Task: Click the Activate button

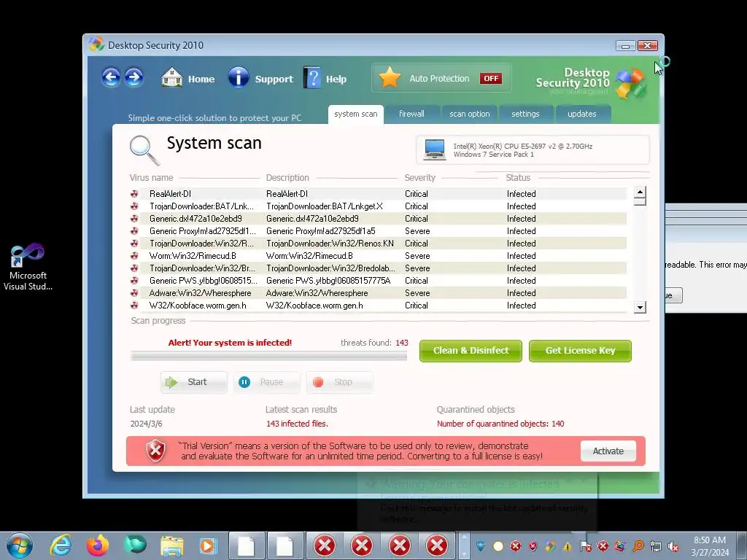Action: pos(608,451)
